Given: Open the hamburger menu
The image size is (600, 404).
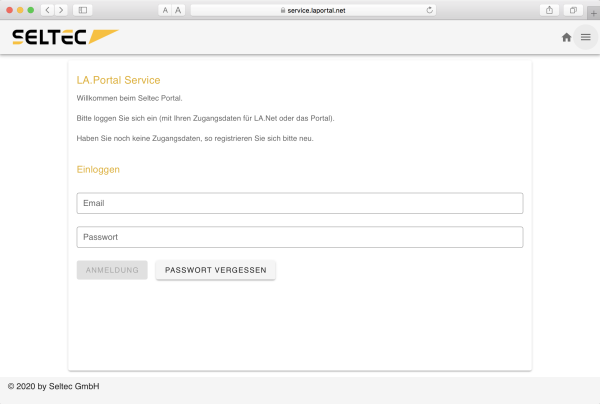Looking at the screenshot, I should (585, 37).
